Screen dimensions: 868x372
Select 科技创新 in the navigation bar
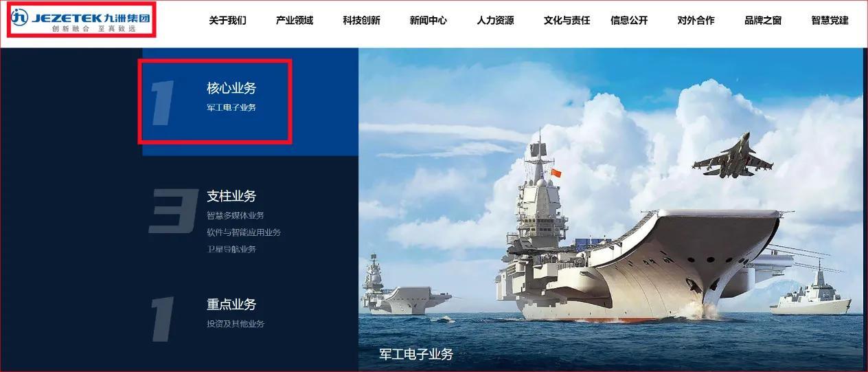(361, 21)
